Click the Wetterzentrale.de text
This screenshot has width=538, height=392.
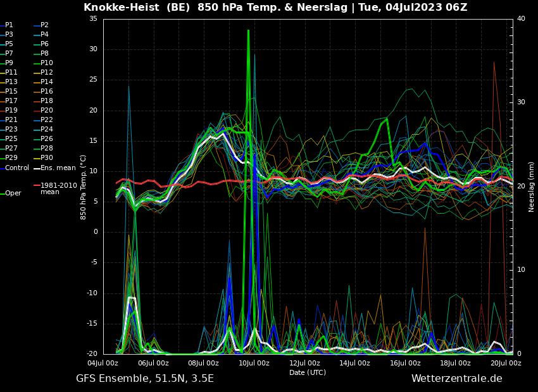pyautogui.click(x=456, y=379)
